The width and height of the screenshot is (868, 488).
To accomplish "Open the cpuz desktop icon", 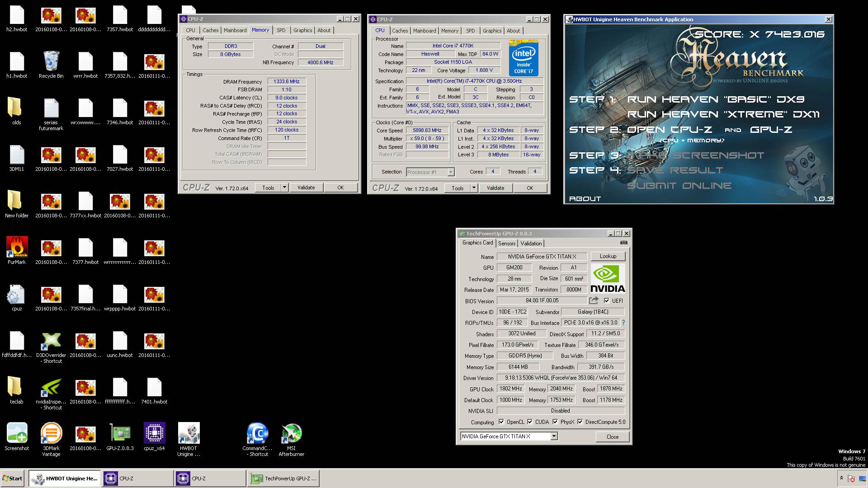I will pos(17,298).
